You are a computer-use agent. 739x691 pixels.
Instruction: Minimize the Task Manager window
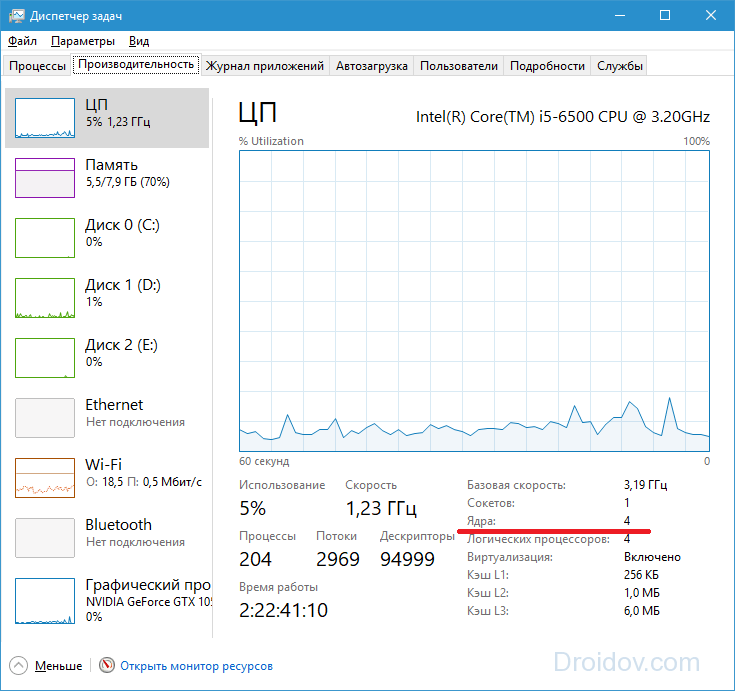[x=620, y=16]
